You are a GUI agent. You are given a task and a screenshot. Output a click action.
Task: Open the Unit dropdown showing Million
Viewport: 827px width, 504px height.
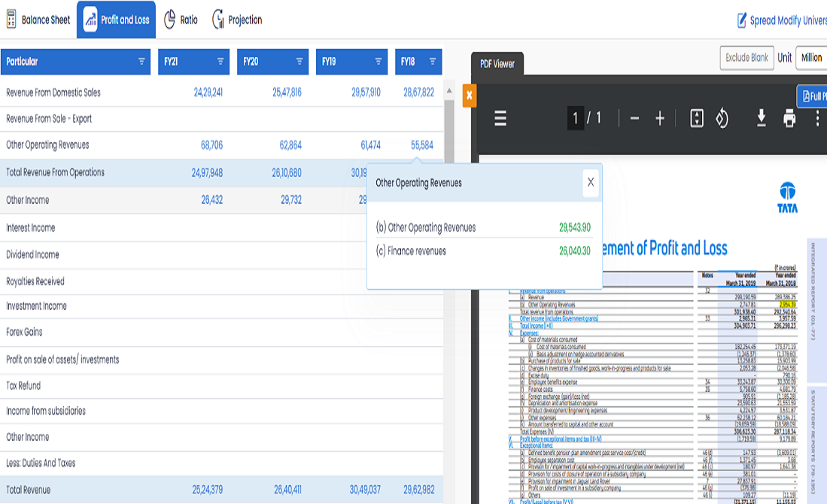811,57
